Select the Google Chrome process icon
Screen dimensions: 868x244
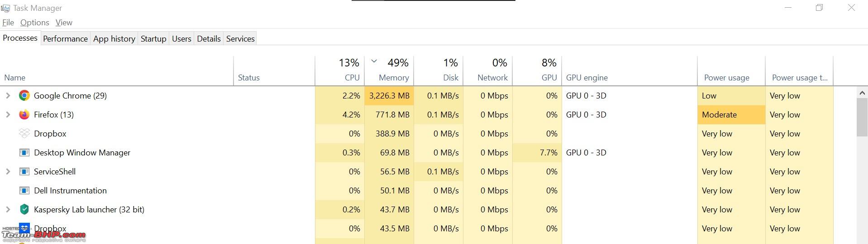click(24, 95)
